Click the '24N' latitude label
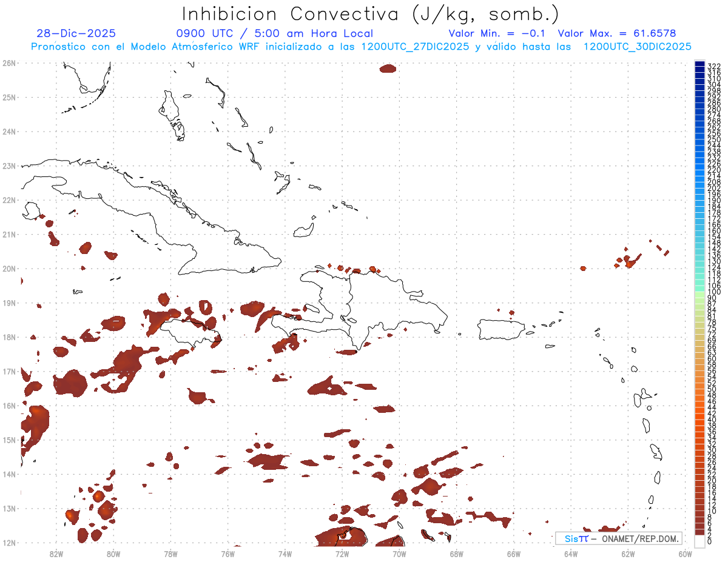Screen dimensions: 728x562 point(9,132)
